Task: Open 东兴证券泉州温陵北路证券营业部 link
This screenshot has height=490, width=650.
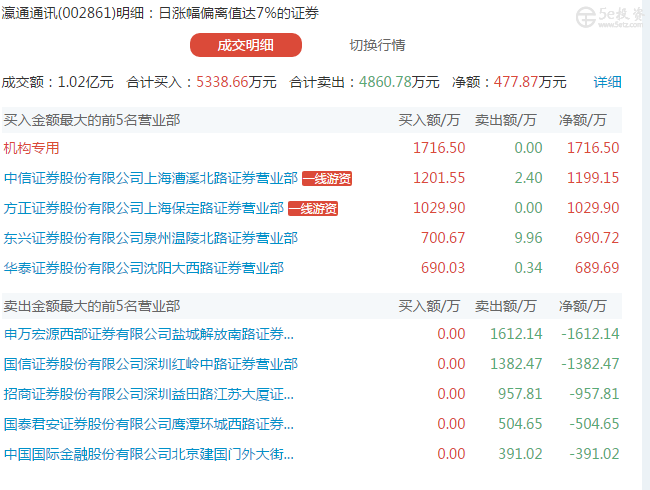Action: pos(151,238)
